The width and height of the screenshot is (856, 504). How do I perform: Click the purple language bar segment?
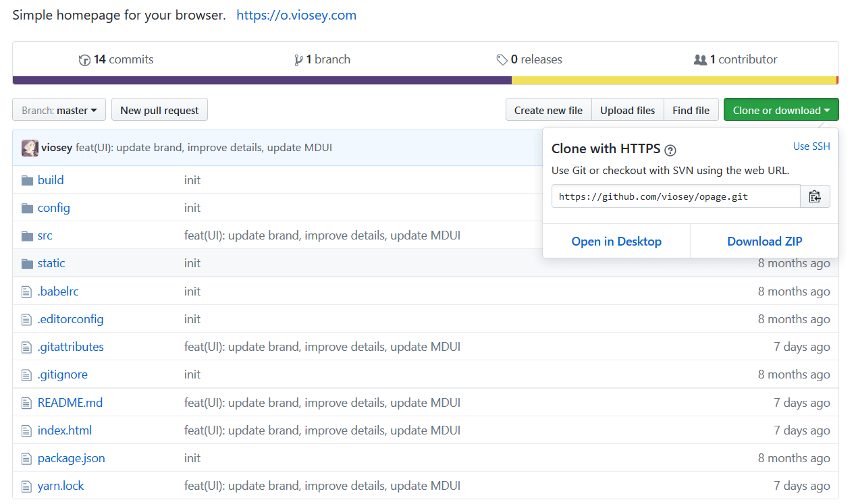[x=262, y=80]
